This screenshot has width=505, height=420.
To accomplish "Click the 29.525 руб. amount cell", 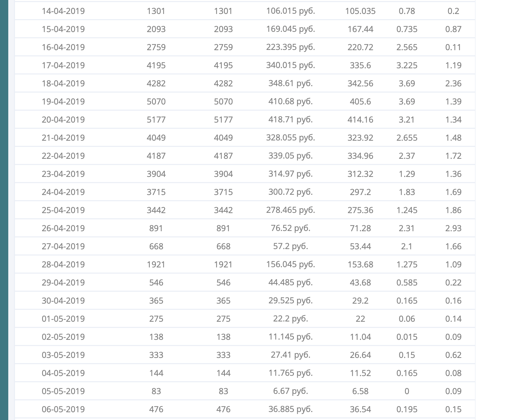I will (x=290, y=301).
